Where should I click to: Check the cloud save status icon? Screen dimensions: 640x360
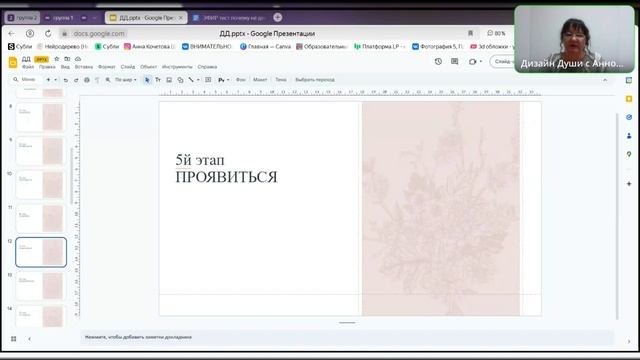click(x=78, y=59)
